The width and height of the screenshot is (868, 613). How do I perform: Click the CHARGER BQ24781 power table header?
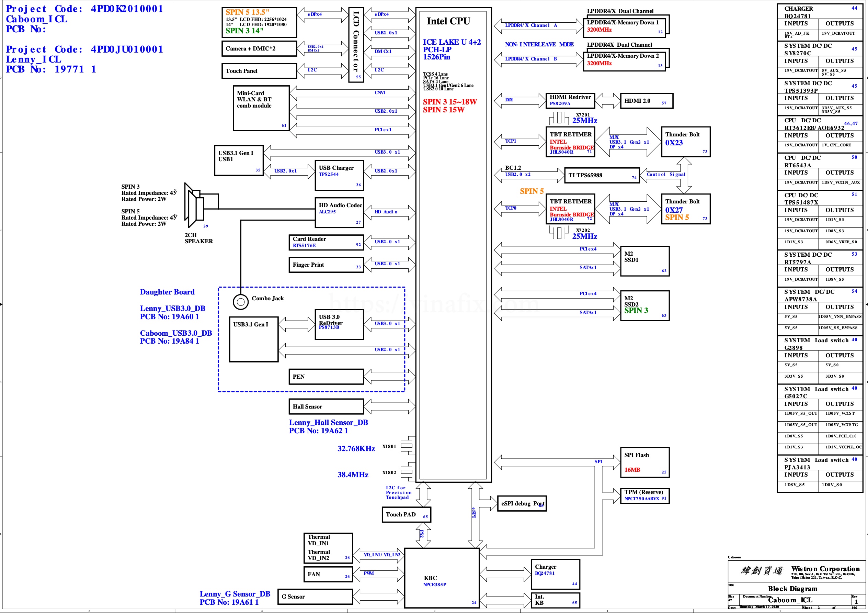coord(820,12)
